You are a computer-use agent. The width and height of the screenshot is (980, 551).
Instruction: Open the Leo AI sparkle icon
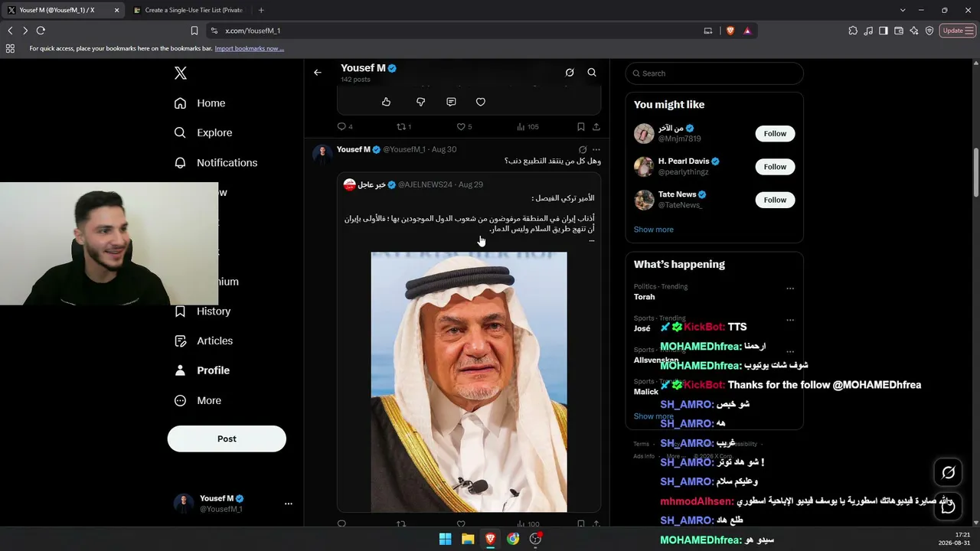[x=914, y=31]
